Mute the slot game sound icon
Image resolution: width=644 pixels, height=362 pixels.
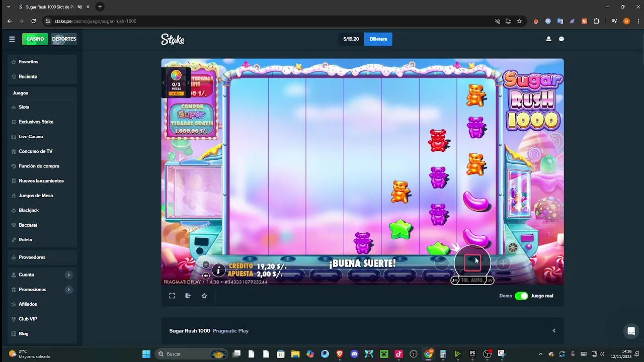pos(206,276)
